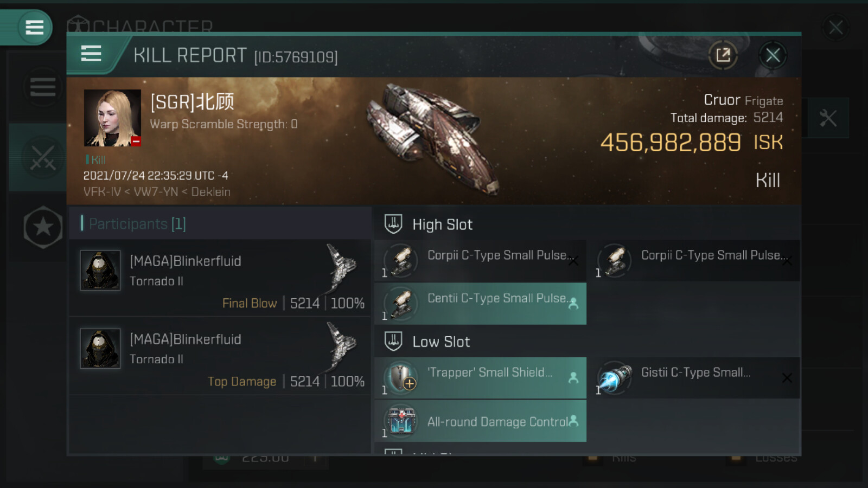Select the 'Trapper' Small Shield module

(x=480, y=378)
